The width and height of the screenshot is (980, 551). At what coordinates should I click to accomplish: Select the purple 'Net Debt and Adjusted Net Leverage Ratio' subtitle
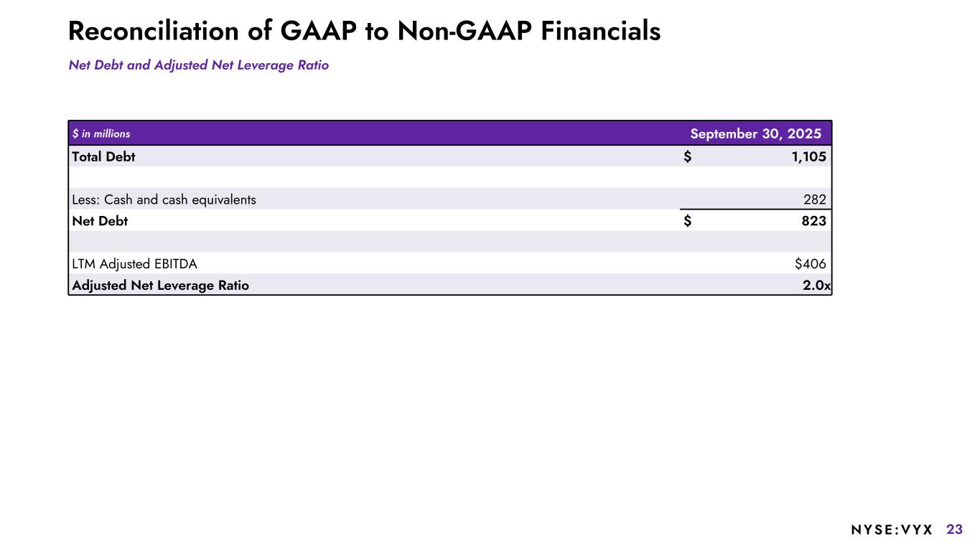click(x=198, y=65)
